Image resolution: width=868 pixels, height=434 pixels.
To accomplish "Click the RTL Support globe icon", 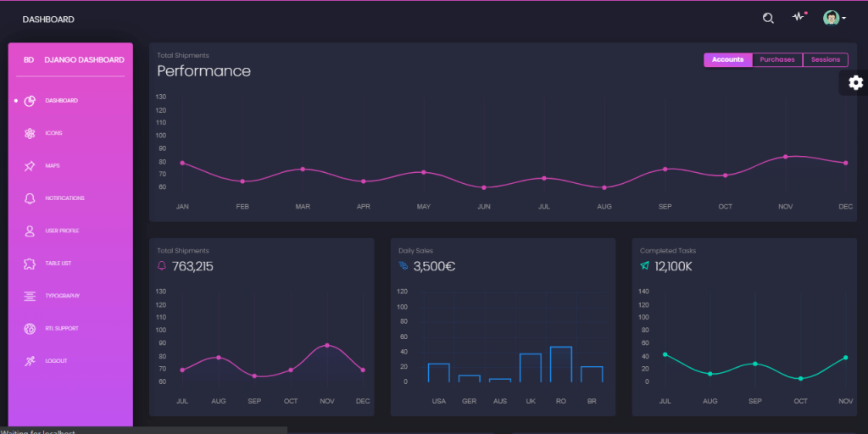I will pos(30,329).
